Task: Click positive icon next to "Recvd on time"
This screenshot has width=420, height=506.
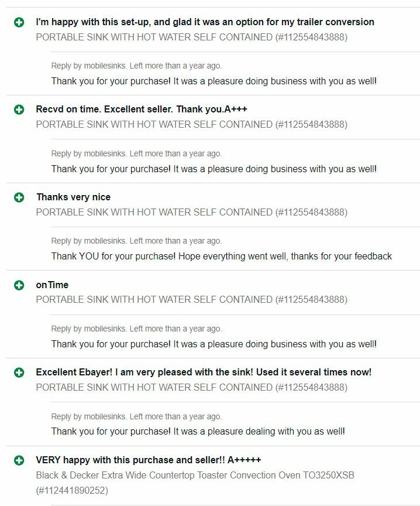Action: click(19, 110)
